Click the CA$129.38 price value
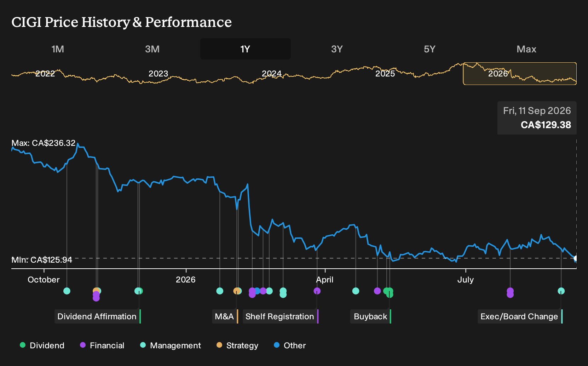Screen dimensions: 588x366 (x=546, y=125)
